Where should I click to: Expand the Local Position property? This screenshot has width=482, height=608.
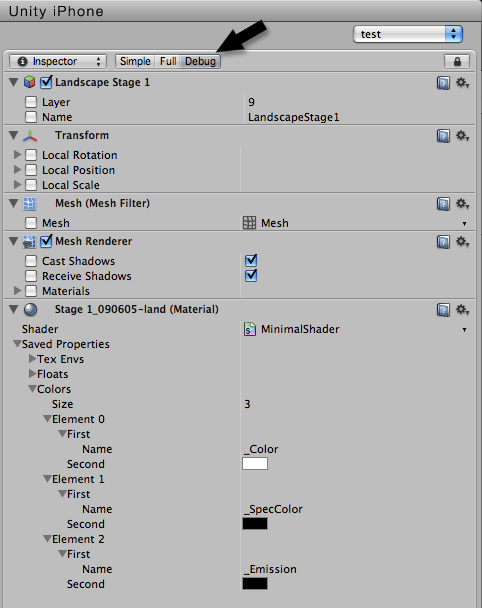(17, 170)
